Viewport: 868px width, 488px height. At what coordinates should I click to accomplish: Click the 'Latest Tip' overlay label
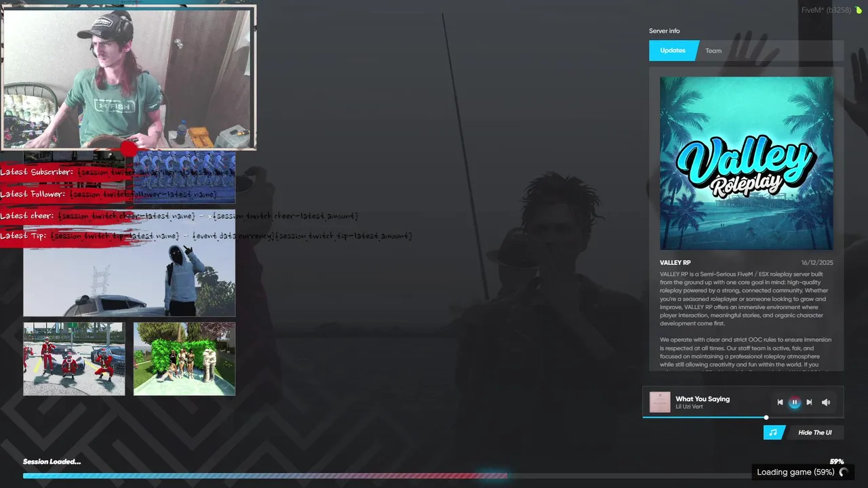pyautogui.click(x=23, y=236)
